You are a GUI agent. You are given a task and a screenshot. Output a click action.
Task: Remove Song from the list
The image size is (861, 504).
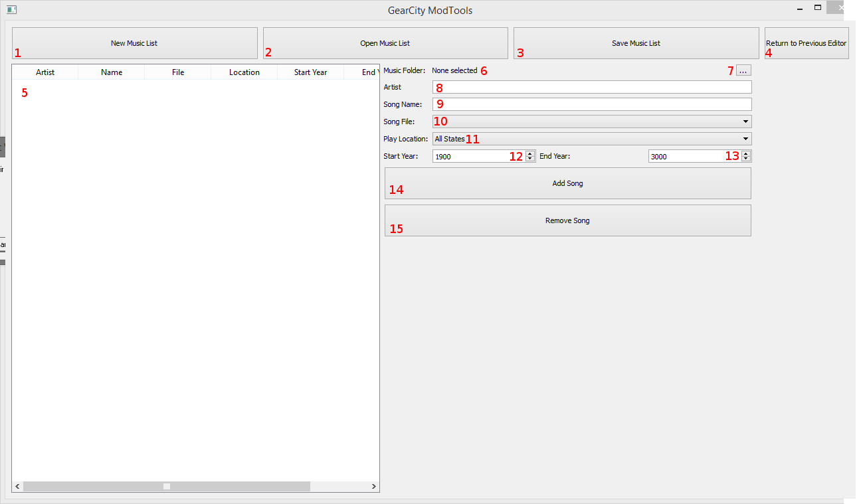point(567,220)
